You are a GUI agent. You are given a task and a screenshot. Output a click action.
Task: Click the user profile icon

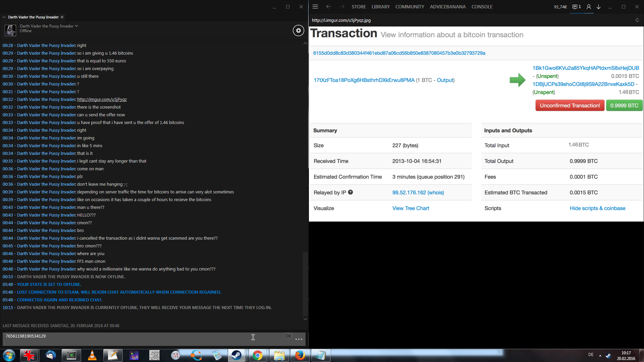[588, 7]
